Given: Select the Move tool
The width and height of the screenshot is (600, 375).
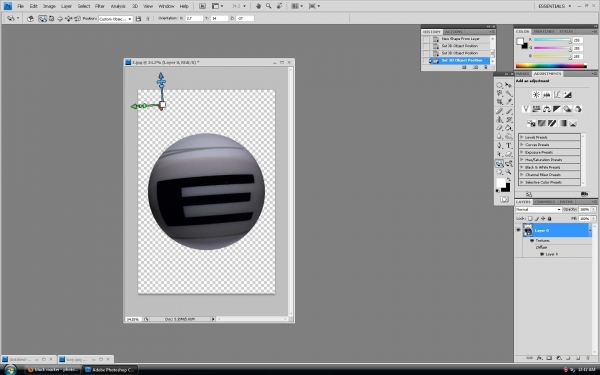Looking at the screenshot, I should (x=509, y=85).
